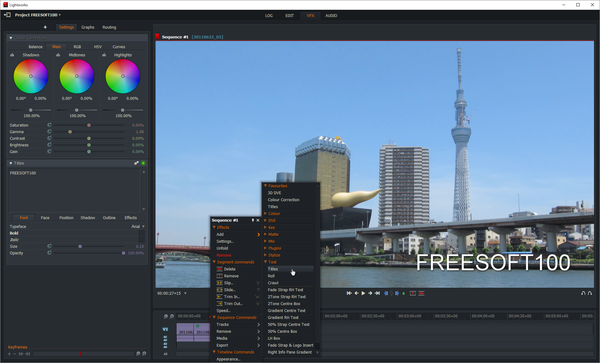Click the add panel plus icon

click(45, 27)
